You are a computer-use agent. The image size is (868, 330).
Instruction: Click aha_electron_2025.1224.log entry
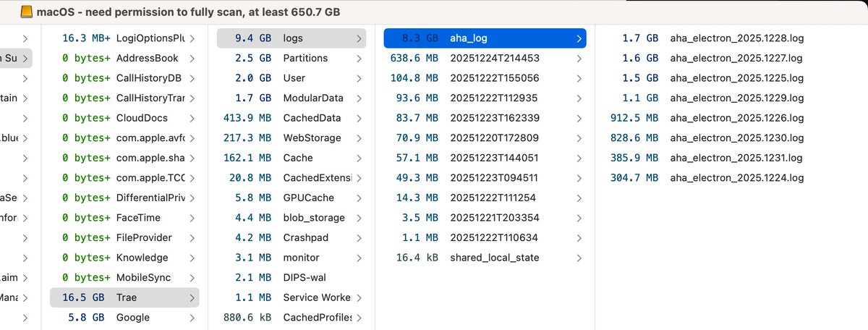736,177
